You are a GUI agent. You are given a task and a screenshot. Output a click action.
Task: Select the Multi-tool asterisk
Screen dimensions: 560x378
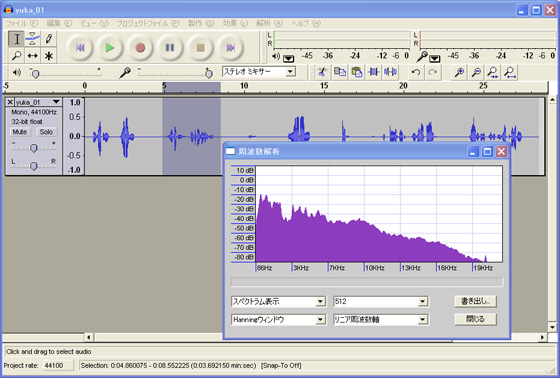coord(49,56)
